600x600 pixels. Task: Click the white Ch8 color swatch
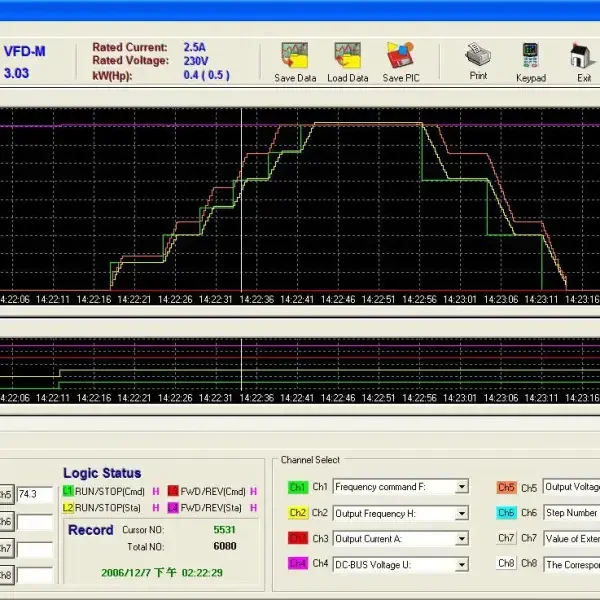coord(506,563)
